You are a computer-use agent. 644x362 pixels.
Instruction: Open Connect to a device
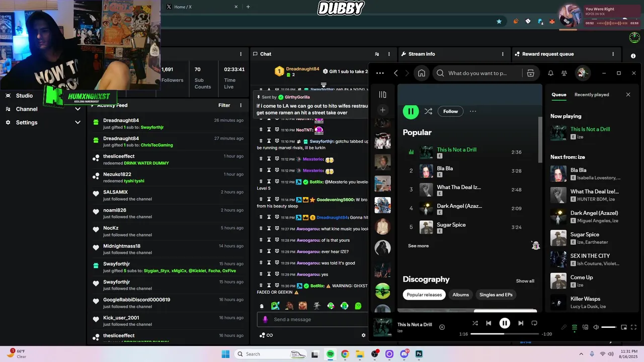point(585,327)
